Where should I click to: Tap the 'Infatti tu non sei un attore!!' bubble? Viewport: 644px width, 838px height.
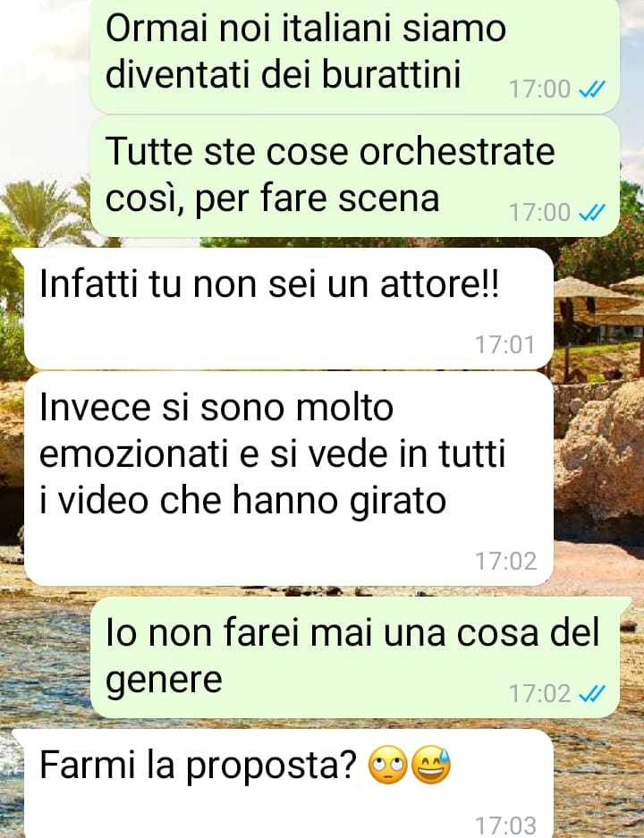click(x=289, y=309)
